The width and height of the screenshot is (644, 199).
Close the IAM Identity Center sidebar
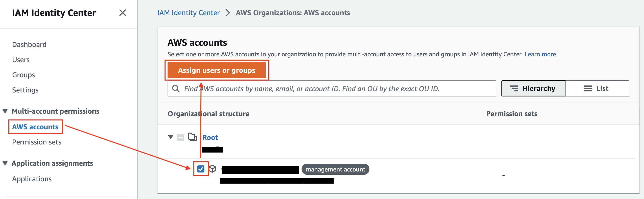[123, 13]
